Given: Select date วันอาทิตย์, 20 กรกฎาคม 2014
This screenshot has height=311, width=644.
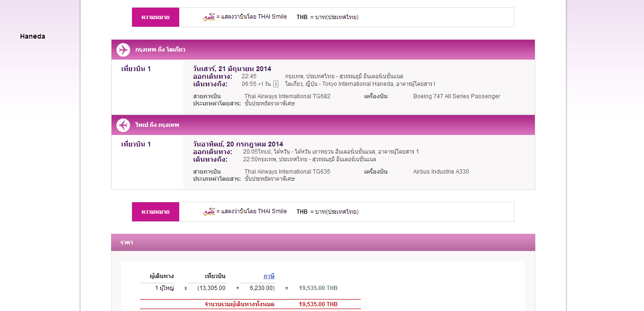Looking at the screenshot, I should click(238, 144).
